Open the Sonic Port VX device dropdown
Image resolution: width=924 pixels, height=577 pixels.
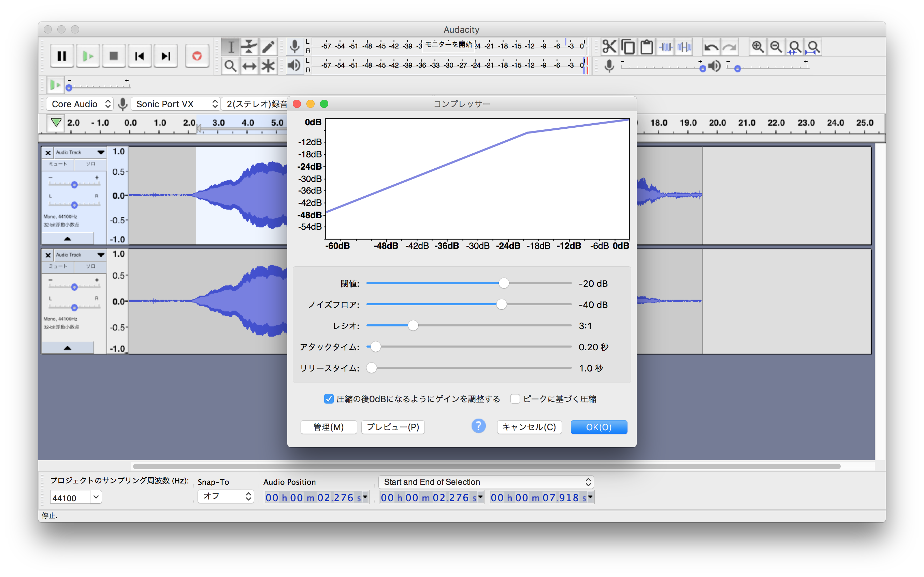(x=176, y=104)
